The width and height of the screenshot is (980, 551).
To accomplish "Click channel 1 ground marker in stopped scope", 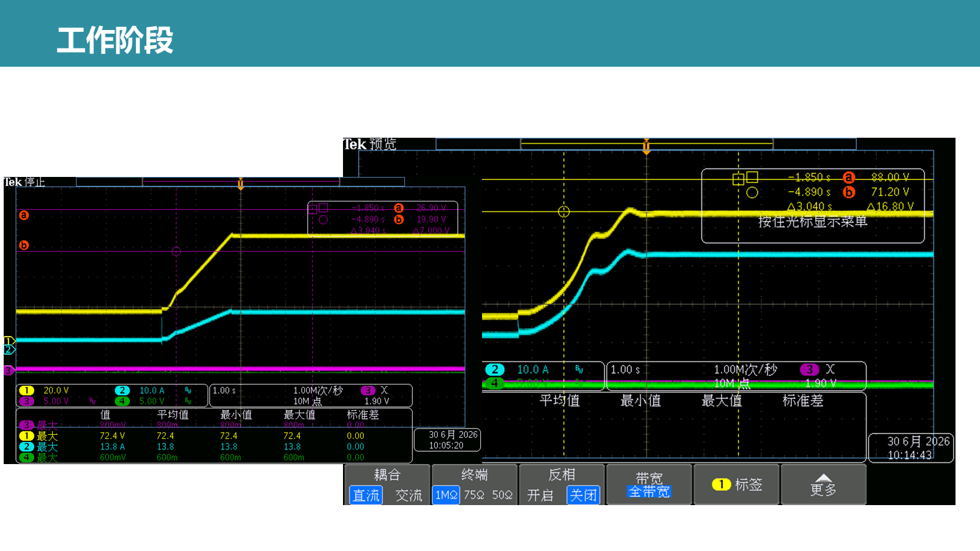I will [9, 340].
